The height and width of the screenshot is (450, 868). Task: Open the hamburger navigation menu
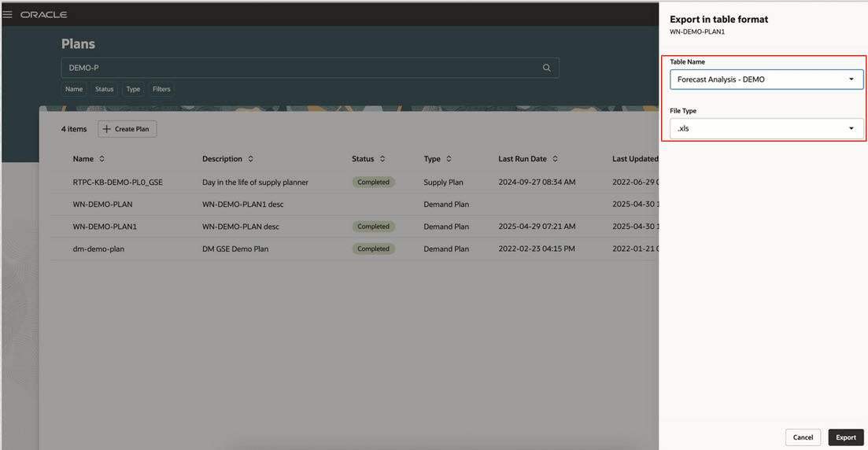click(7, 14)
